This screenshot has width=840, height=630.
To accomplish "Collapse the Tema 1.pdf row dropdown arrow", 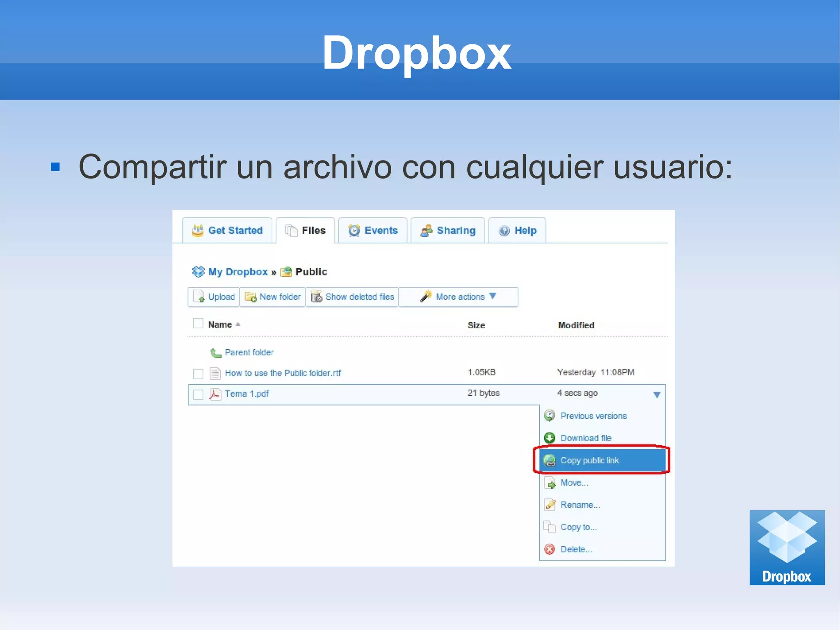I will tap(657, 395).
